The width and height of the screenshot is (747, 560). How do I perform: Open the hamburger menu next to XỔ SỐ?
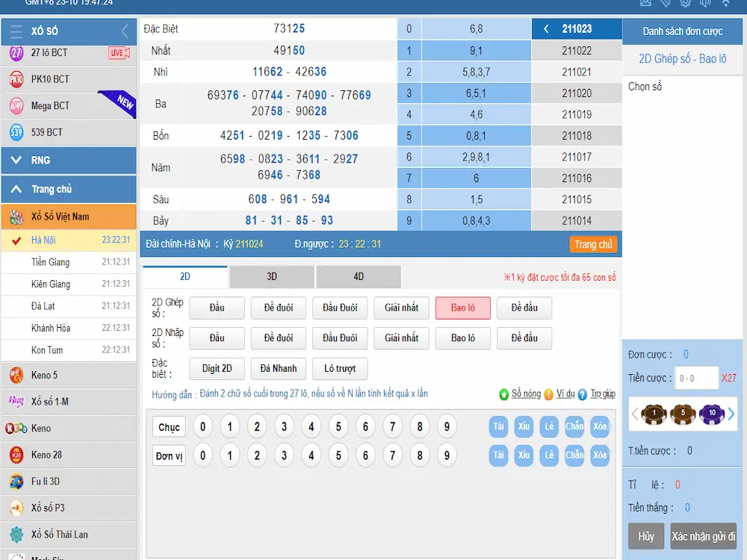tap(16, 31)
